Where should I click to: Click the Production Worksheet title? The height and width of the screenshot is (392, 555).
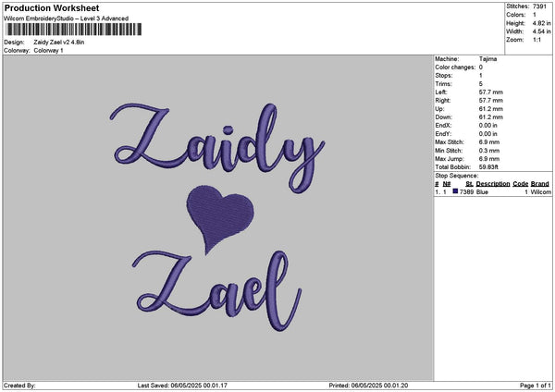(x=52, y=8)
